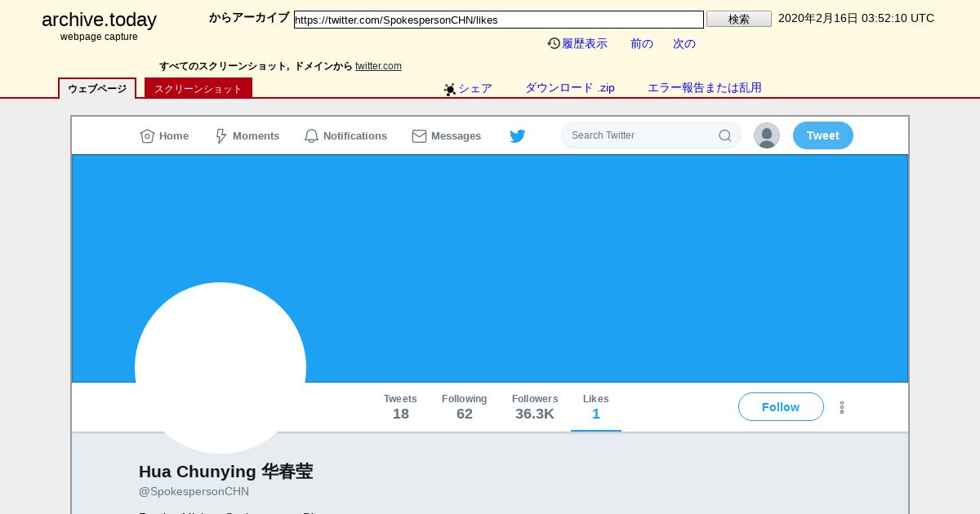Open the Tweets count tab

point(400,407)
